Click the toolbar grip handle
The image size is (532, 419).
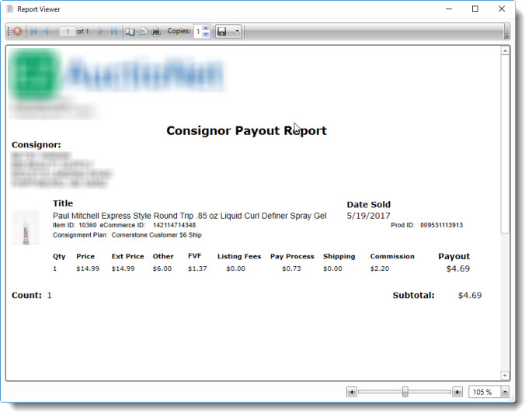coord(9,32)
